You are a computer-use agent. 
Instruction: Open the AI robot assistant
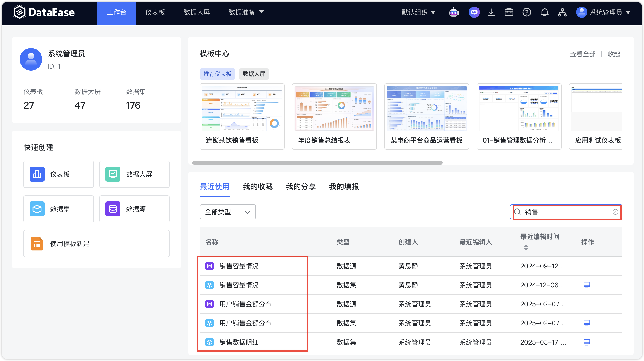(x=453, y=12)
